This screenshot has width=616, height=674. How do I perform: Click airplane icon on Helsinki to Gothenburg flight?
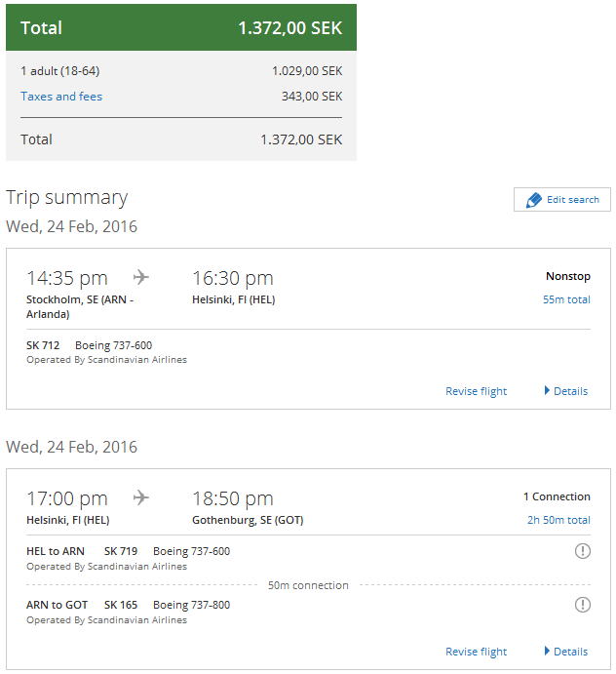(x=141, y=498)
